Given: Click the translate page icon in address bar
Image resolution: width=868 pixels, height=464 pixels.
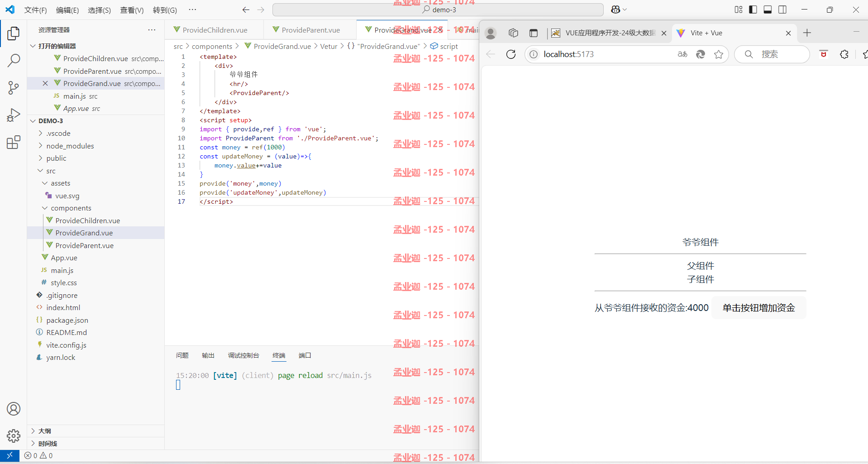Looking at the screenshot, I should point(682,54).
